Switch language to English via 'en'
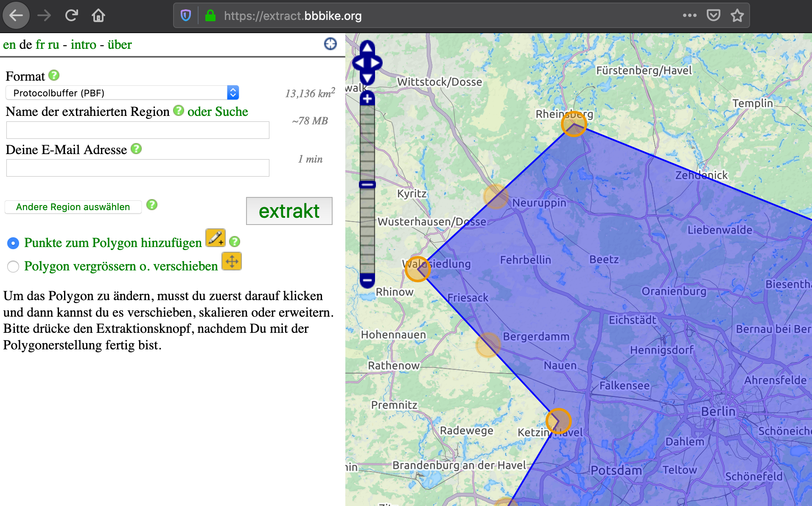812x506 pixels. click(9, 45)
